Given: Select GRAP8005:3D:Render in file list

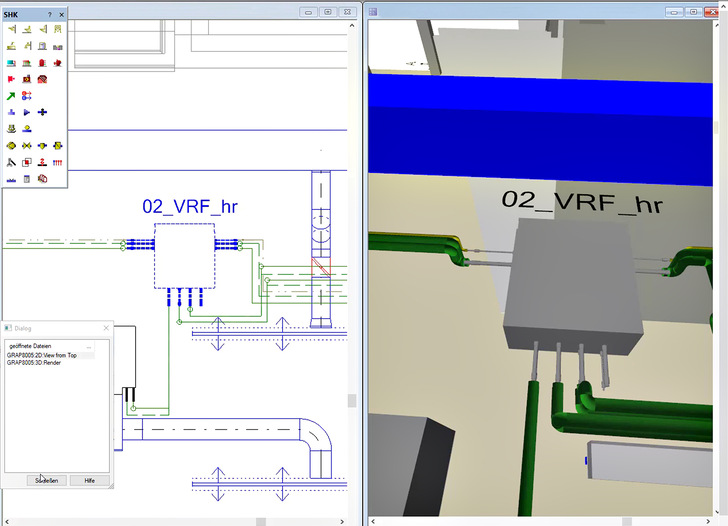Looking at the screenshot, I should tap(35, 363).
